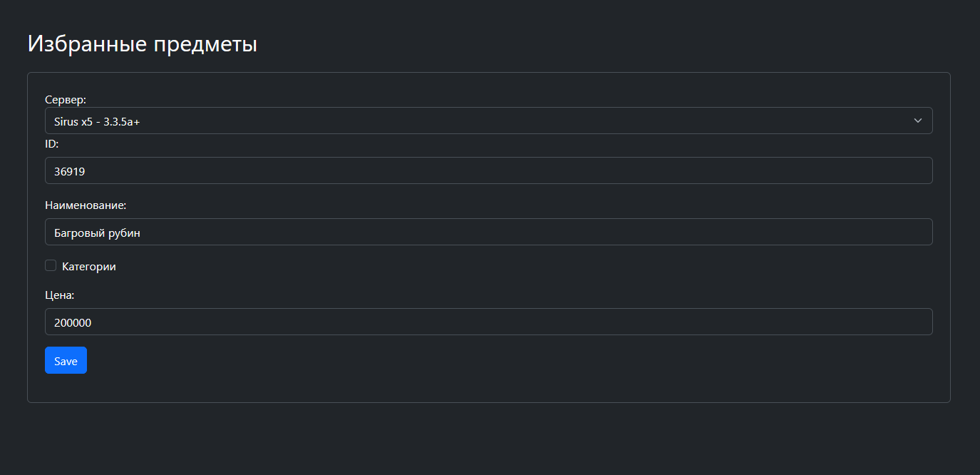Enable the Категории checkbox
Screen dimensions: 980x475
coord(51,266)
